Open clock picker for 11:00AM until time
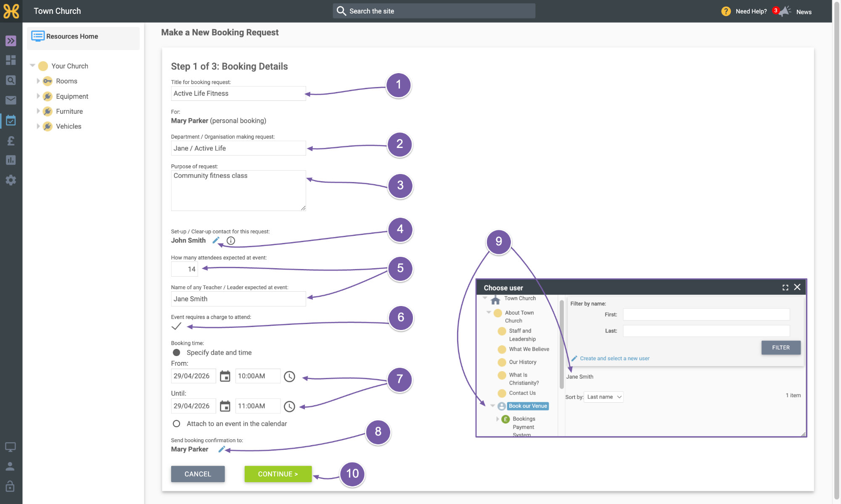The image size is (841, 504). [289, 406]
